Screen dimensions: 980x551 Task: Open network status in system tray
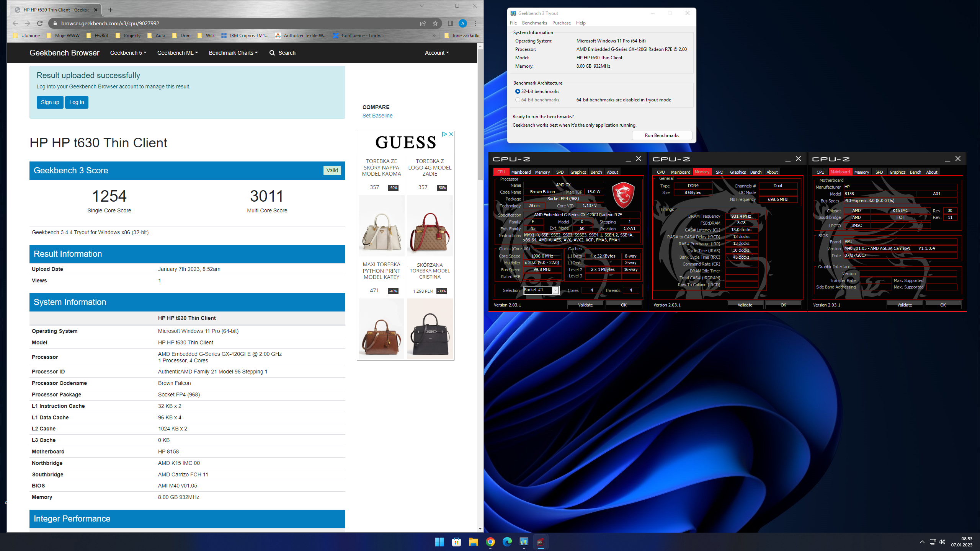933,542
